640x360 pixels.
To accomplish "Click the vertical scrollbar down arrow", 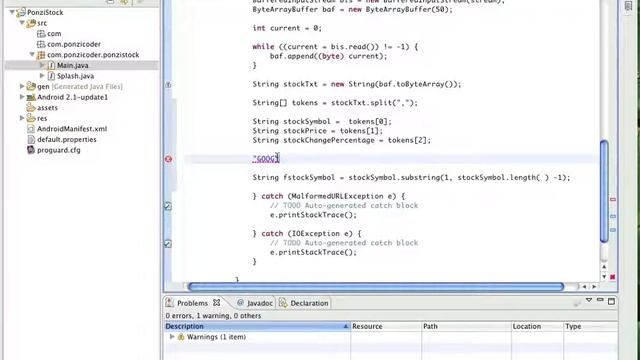I will pyautogui.click(x=604, y=276).
